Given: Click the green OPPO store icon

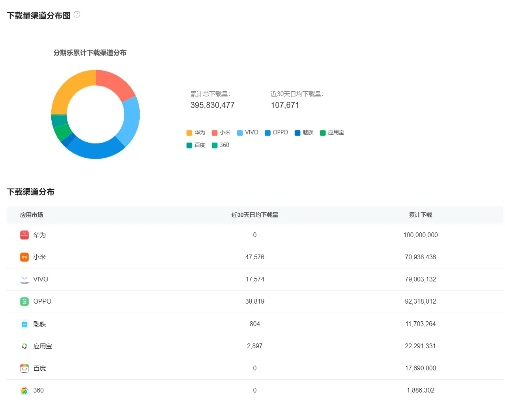Looking at the screenshot, I should tap(24, 301).
